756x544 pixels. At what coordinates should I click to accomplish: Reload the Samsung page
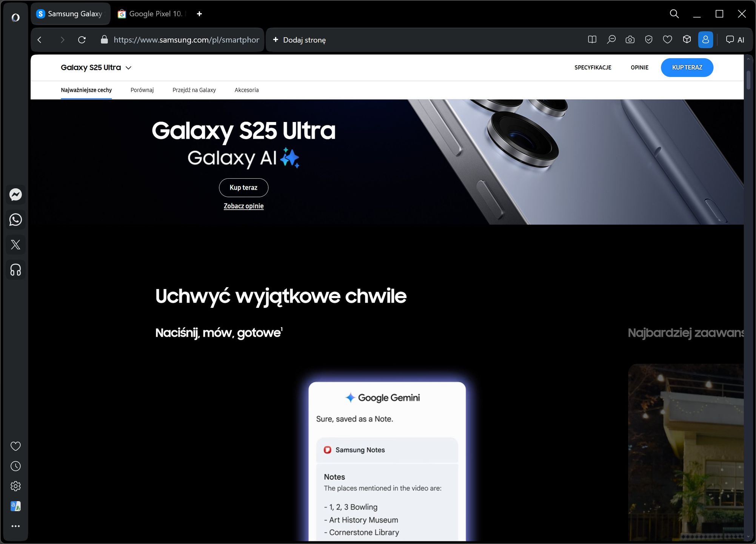point(82,40)
